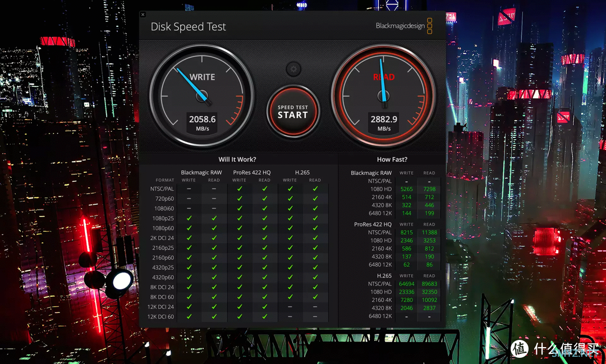Click the 3253 ProRes 1080 HD read value

429,241
